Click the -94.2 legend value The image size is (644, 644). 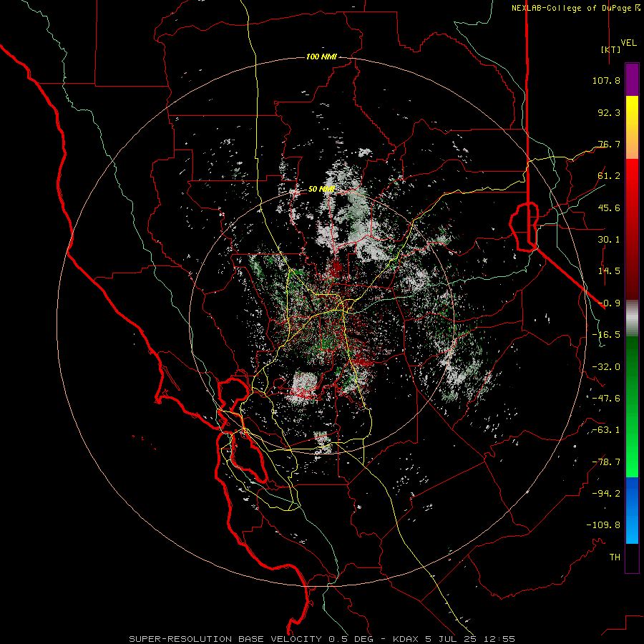coord(606,494)
